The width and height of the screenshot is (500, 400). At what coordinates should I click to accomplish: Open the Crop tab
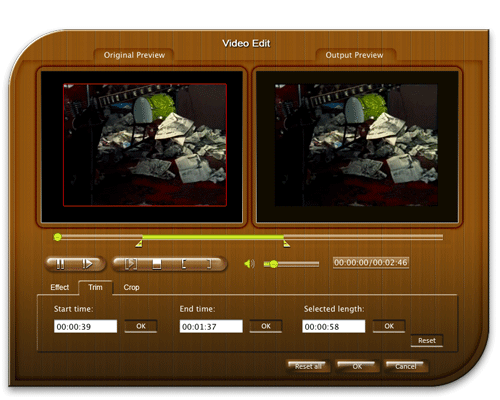tap(131, 287)
